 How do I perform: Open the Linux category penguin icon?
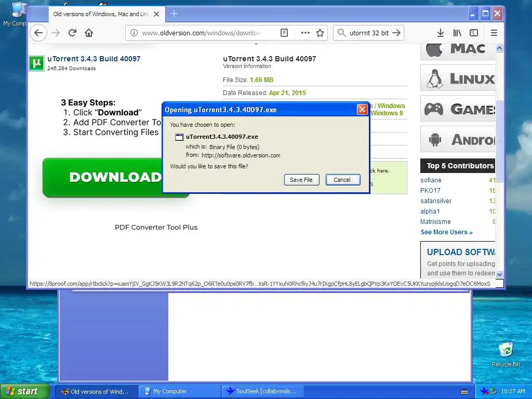(435, 79)
